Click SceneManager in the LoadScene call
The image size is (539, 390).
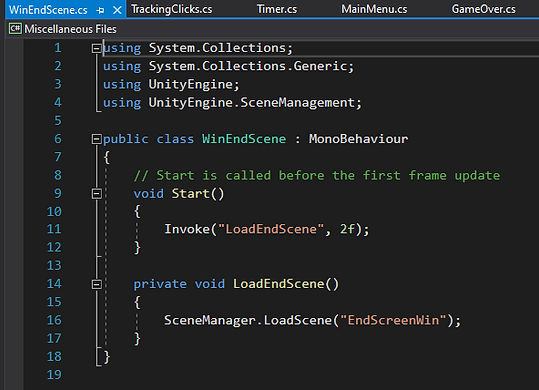click(x=210, y=320)
